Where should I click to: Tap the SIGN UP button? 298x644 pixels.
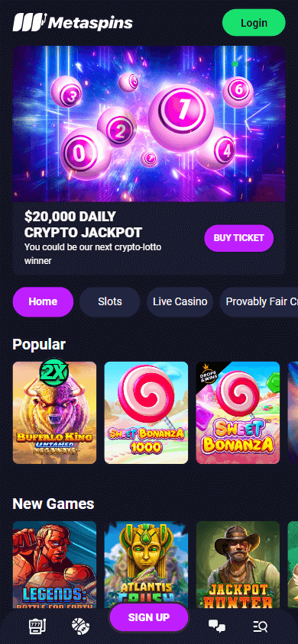[149, 617]
